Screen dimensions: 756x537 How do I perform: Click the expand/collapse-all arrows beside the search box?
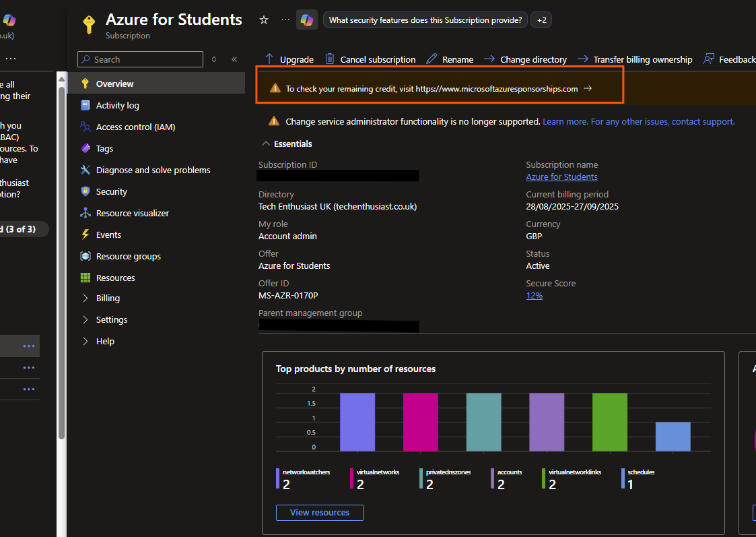point(214,59)
